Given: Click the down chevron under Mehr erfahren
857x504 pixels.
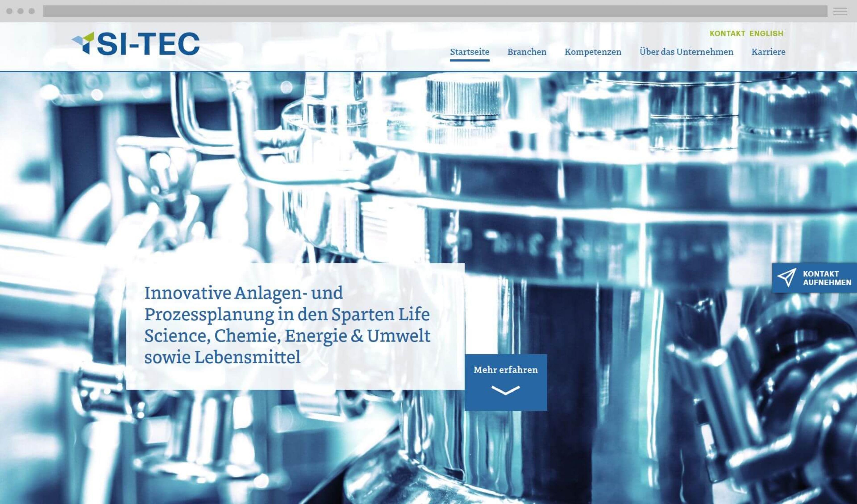Looking at the screenshot, I should coord(506,390).
